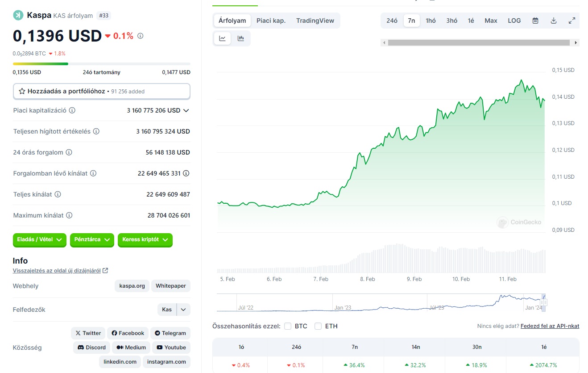Switch to Piaci kap. chart tab
Image resolution: width=588 pixels, height=373 pixels.
point(271,21)
